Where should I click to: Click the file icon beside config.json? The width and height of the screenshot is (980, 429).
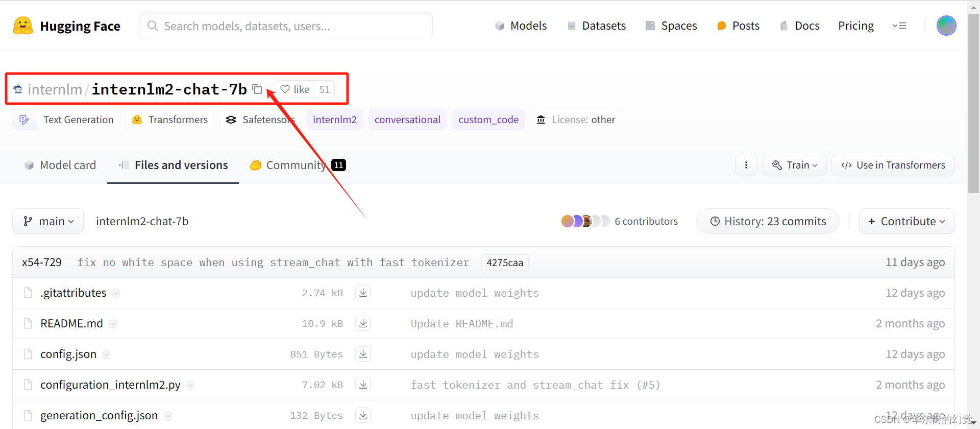point(28,354)
